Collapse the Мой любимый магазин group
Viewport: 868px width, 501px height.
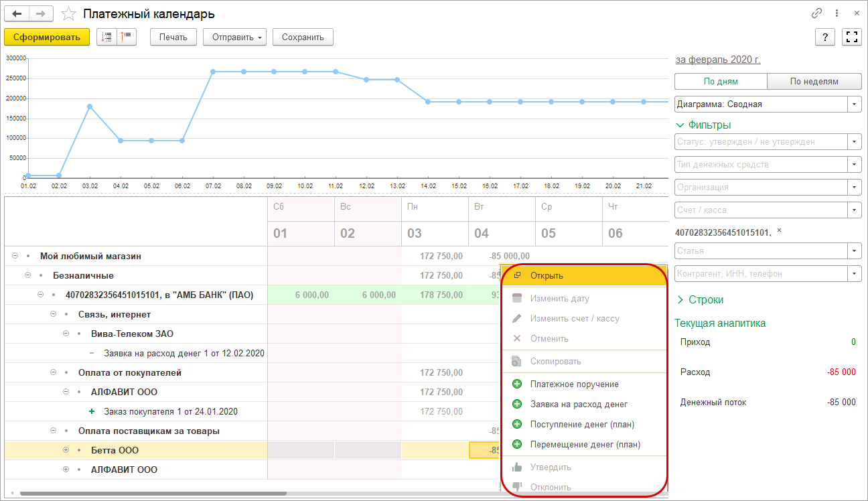(x=15, y=256)
